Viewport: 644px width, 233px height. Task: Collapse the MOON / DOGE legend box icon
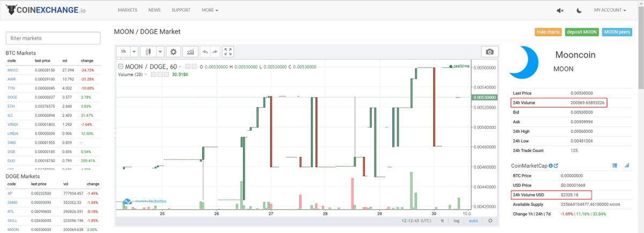click(x=120, y=66)
